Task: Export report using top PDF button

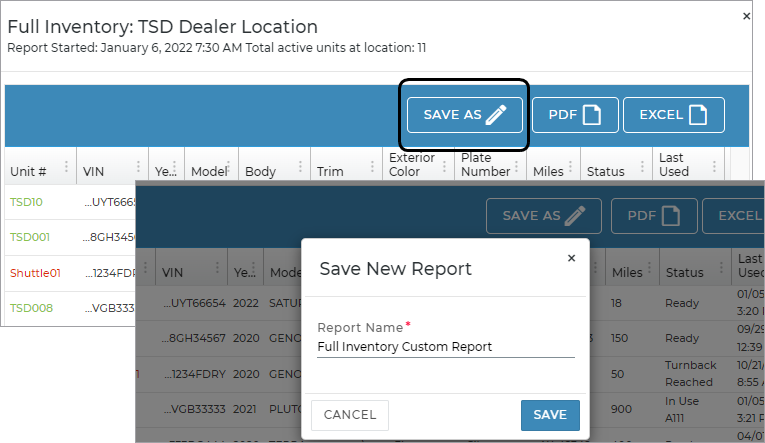Action: [574, 115]
